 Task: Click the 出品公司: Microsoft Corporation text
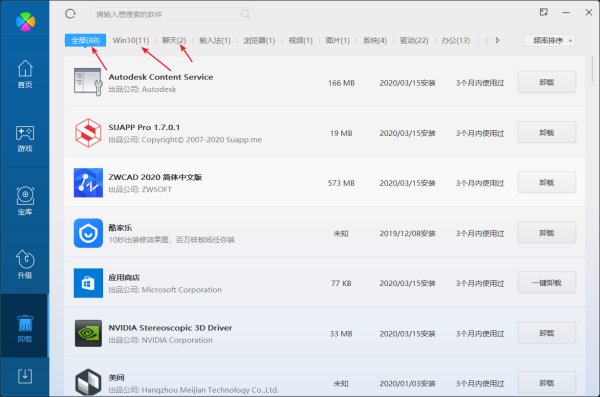click(x=165, y=290)
